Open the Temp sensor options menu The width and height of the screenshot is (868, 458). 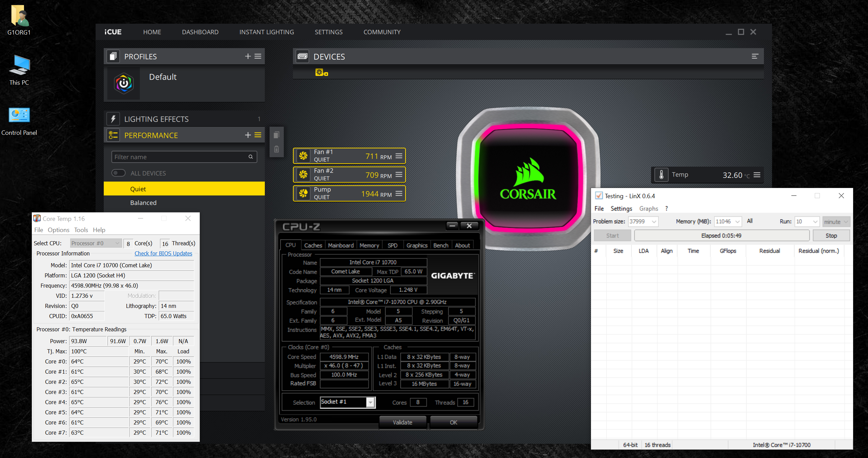click(x=757, y=175)
